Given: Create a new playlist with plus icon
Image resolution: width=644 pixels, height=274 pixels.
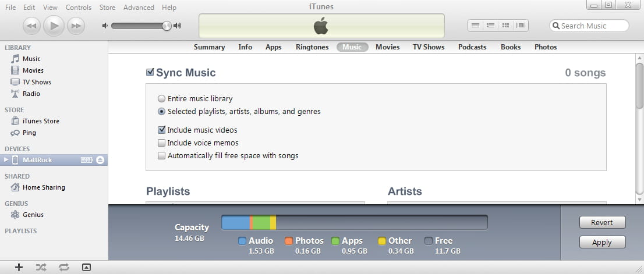Looking at the screenshot, I should click(19, 267).
